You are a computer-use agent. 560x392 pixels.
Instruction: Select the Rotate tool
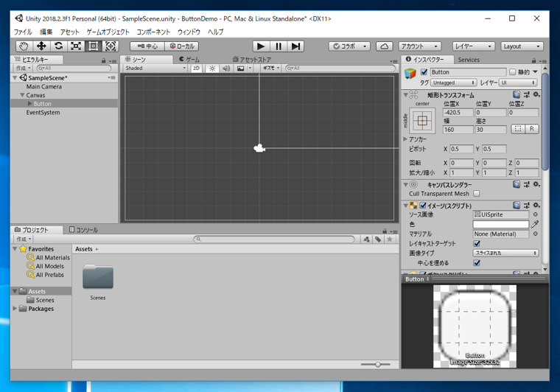pyautogui.click(x=58, y=46)
